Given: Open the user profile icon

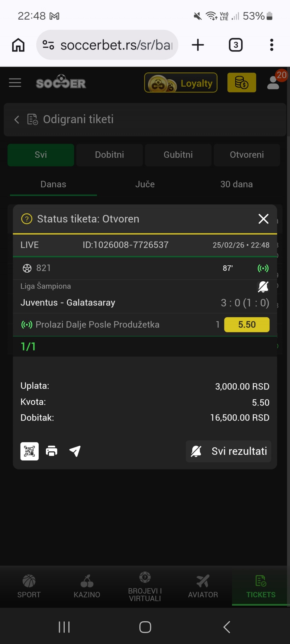Looking at the screenshot, I should 273,82.
